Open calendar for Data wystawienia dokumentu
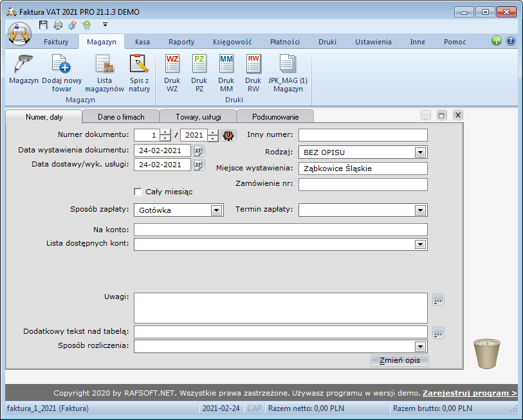The width and height of the screenshot is (523, 420). (198, 151)
